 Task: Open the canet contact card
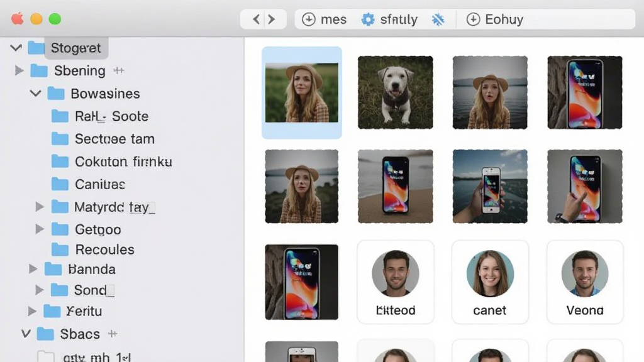tap(490, 282)
